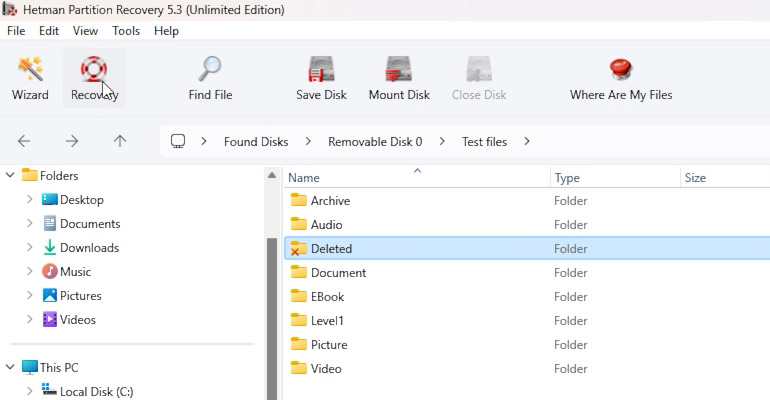Sort the list by Size column
Screen dimensions: 770x400
coord(725,177)
